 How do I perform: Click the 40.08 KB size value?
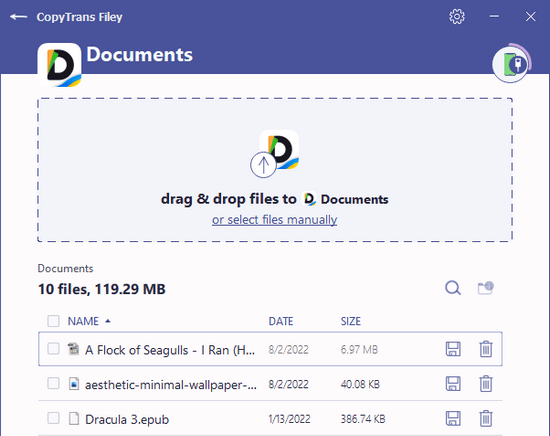click(x=360, y=384)
